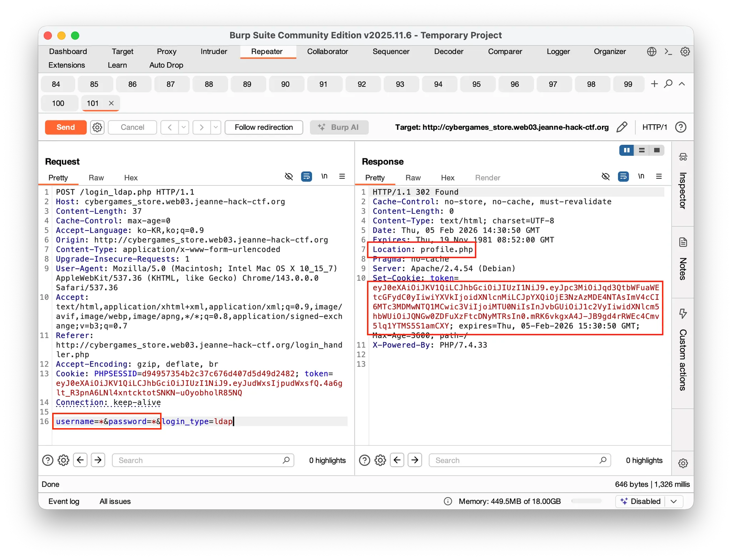Screen dimensions: 732x560
Task: Switch to side-by-side layout view
Action: click(x=627, y=150)
